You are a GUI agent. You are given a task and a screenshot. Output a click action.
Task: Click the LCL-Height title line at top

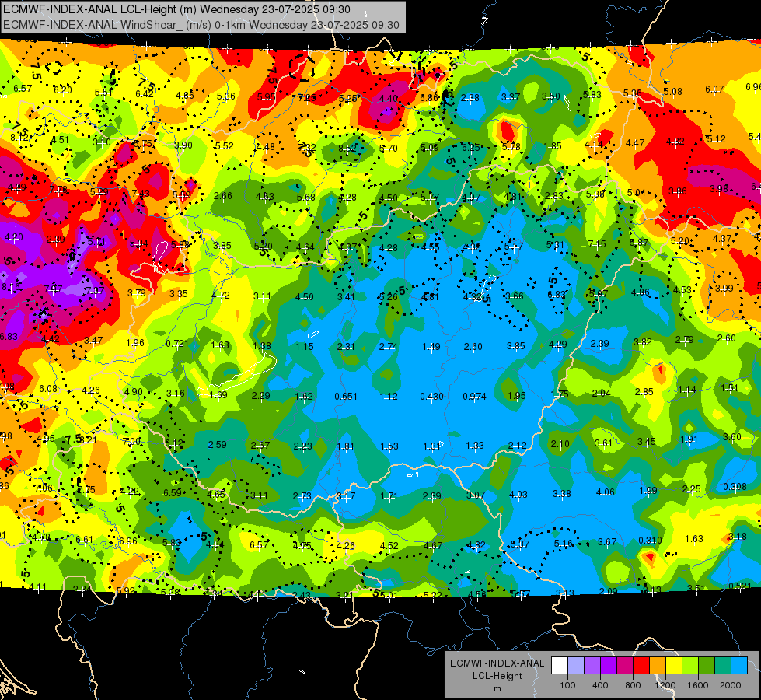[x=176, y=9]
